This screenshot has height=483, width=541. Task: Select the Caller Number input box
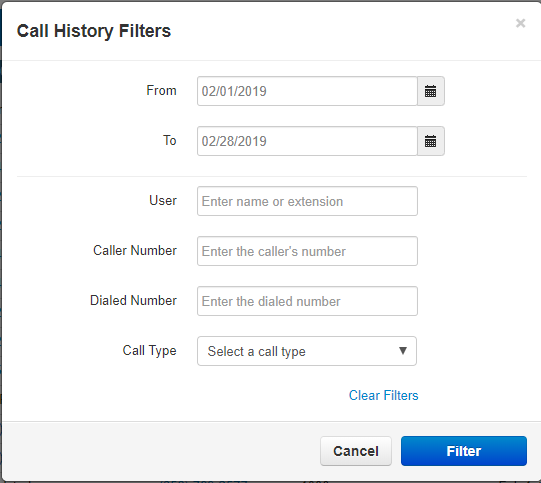click(x=307, y=251)
